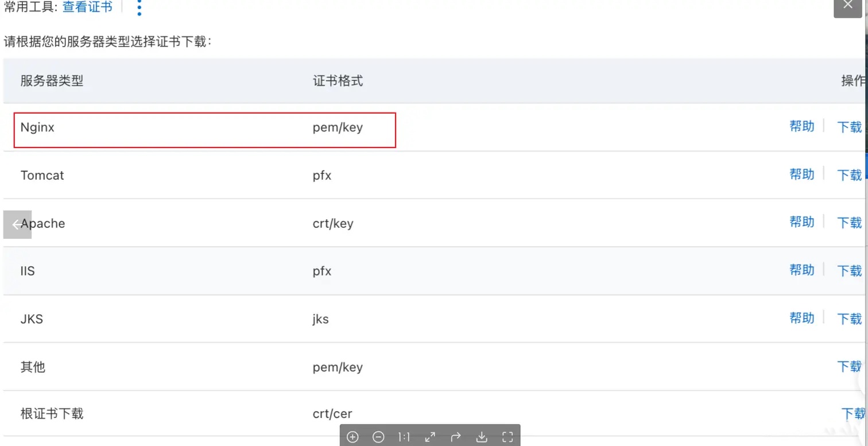Reset image to 1:1 original size
868x446 pixels.
(x=404, y=437)
